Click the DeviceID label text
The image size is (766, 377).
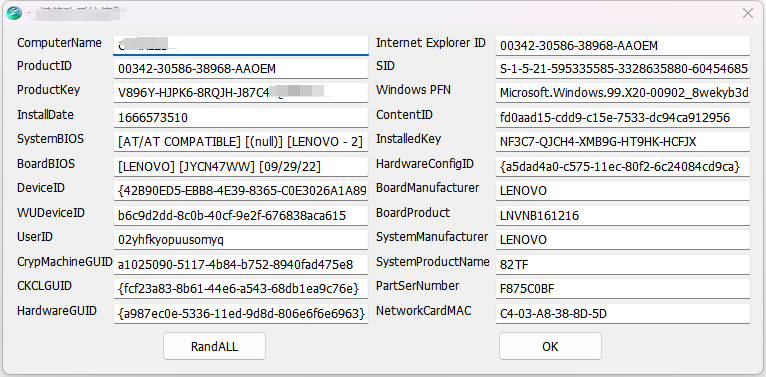coord(41,188)
